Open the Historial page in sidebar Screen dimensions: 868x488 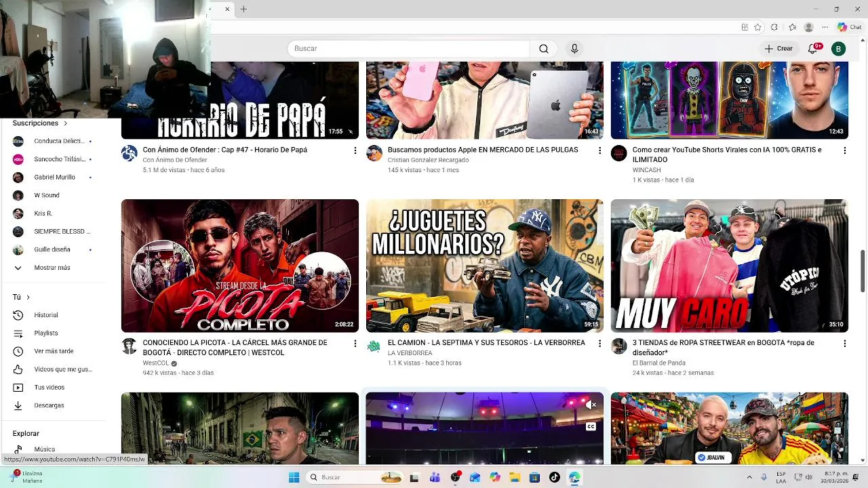(x=46, y=315)
